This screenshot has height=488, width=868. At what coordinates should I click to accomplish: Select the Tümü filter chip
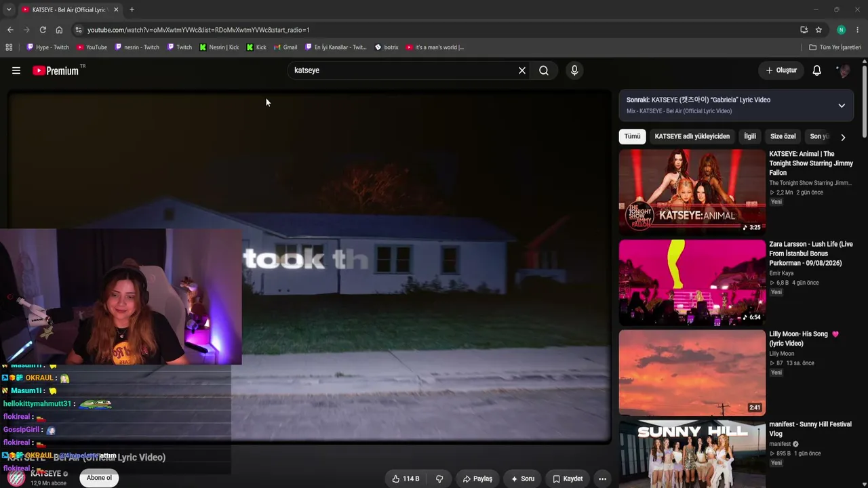pos(632,136)
